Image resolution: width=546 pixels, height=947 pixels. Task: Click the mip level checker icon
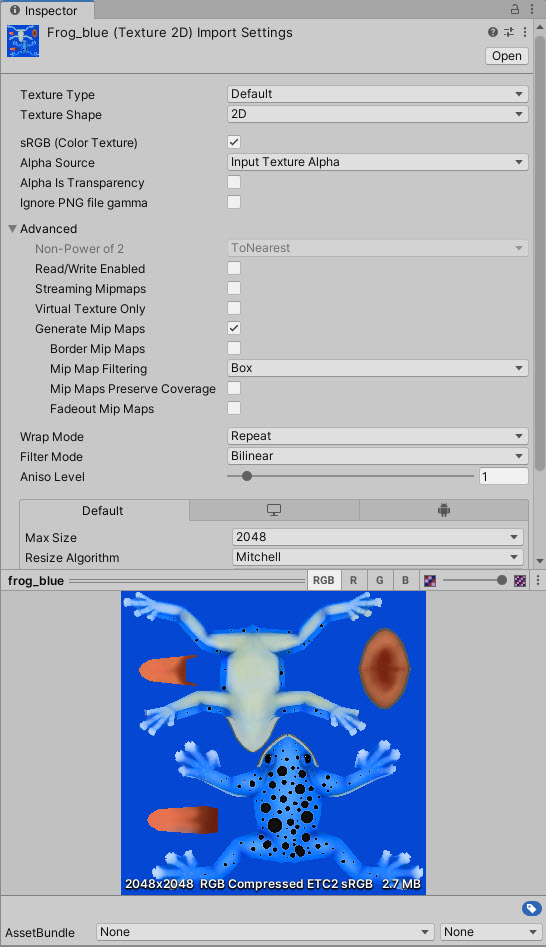tap(520, 581)
